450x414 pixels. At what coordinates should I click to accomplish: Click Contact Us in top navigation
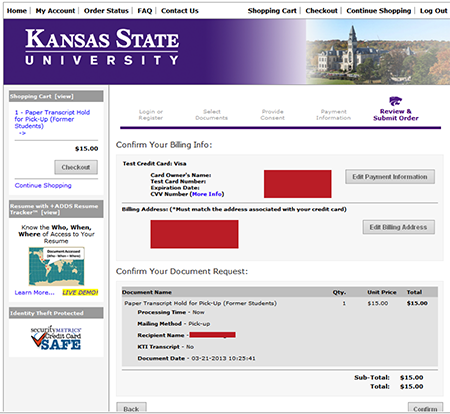click(180, 11)
